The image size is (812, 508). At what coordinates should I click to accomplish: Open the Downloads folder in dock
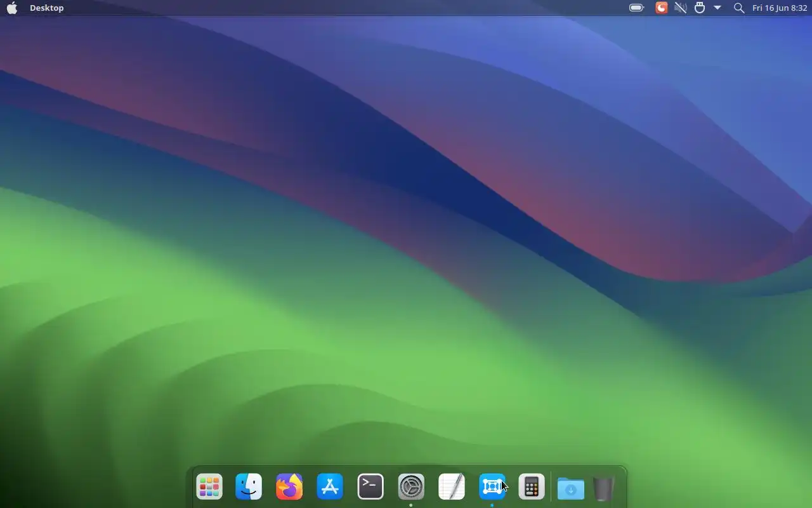pos(571,488)
